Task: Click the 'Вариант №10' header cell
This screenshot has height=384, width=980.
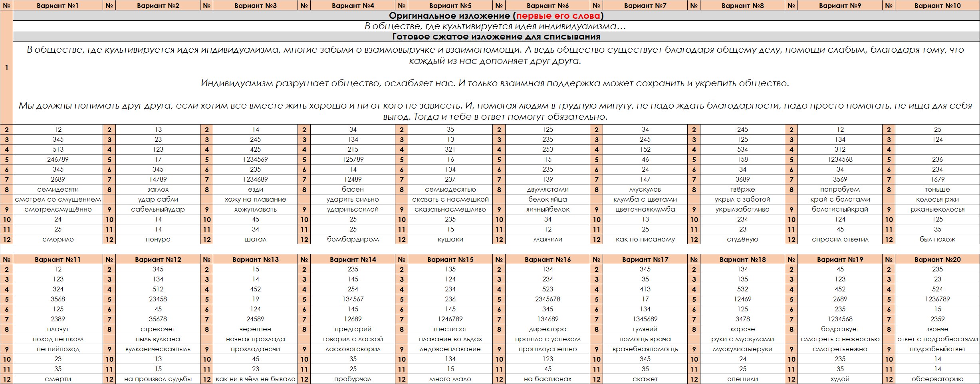Action: click(937, 6)
